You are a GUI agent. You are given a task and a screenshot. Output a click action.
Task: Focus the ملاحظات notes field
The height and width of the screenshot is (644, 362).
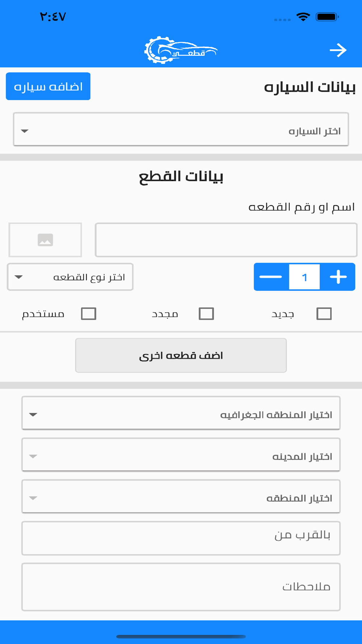tap(181, 587)
